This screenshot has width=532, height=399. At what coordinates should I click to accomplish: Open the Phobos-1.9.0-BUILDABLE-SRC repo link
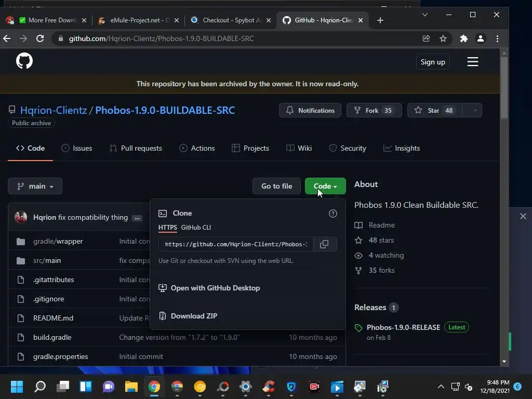[165, 110]
